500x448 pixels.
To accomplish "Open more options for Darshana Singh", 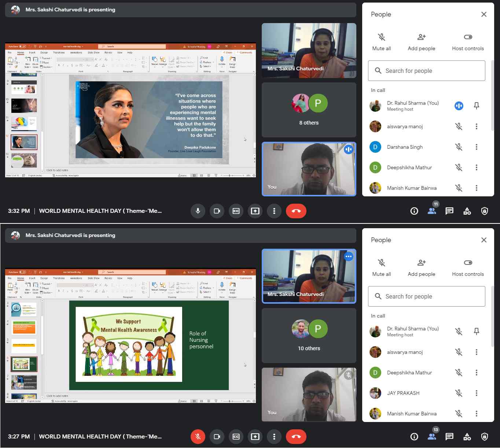I will [x=476, y=147].
